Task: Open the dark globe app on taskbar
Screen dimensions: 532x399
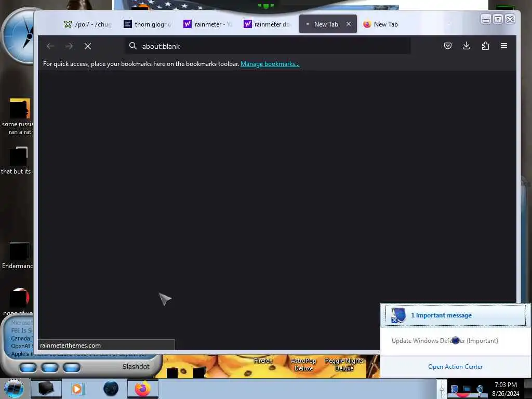Action: (111, 389)
